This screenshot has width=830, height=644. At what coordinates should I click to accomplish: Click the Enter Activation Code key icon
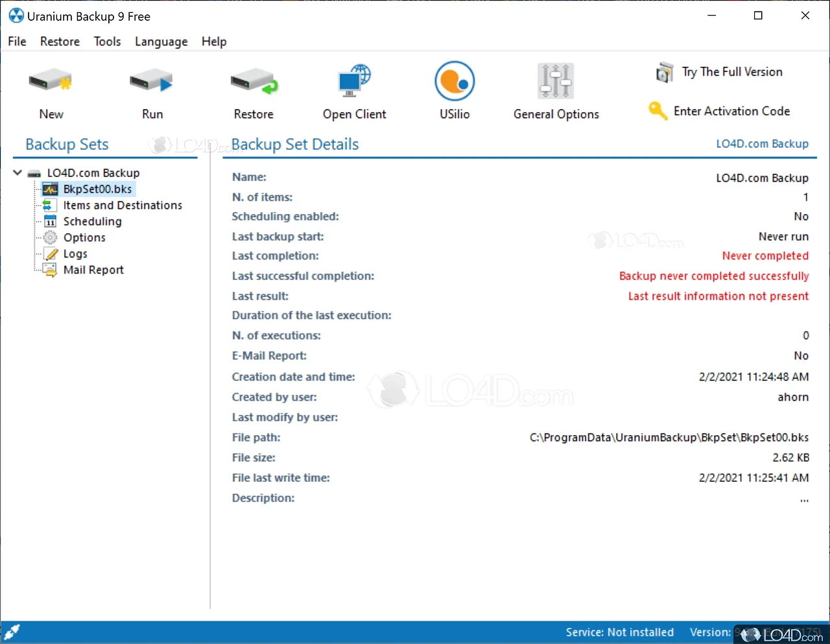pos(658,111)
